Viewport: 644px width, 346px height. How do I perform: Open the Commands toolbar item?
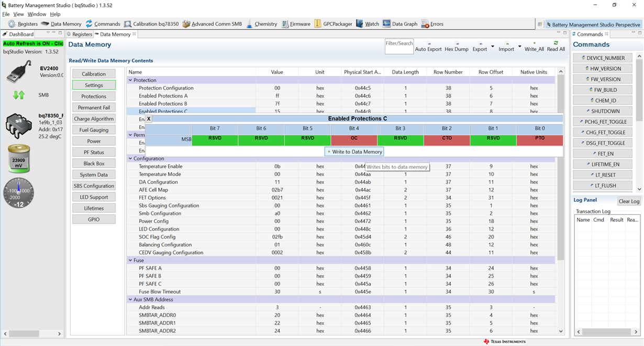(103, 24)
